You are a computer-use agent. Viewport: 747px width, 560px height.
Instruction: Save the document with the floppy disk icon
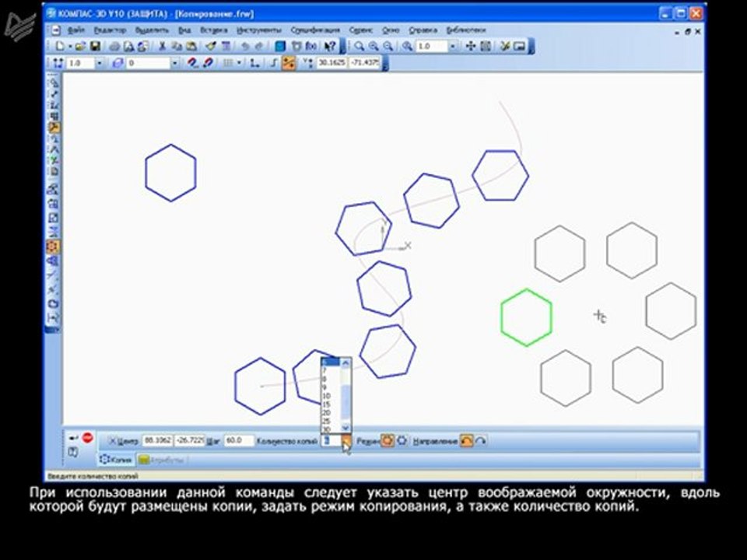click(x=95, y=46)
